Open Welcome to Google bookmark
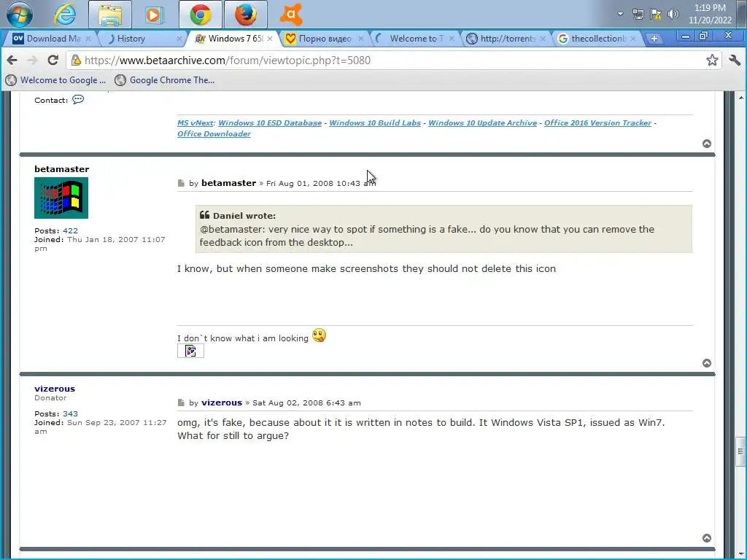The width and height of the screenshot is (747, 560). (x=55, y=80)
